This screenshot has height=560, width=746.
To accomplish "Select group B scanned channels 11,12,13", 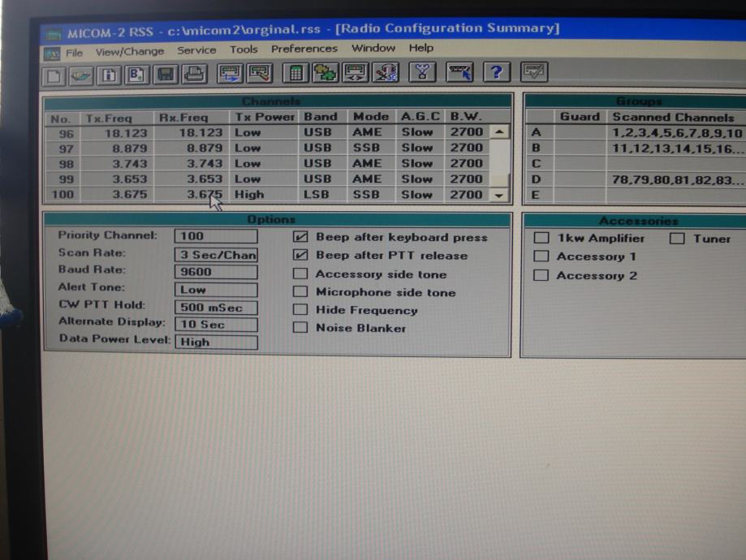I will coord(677,149).
